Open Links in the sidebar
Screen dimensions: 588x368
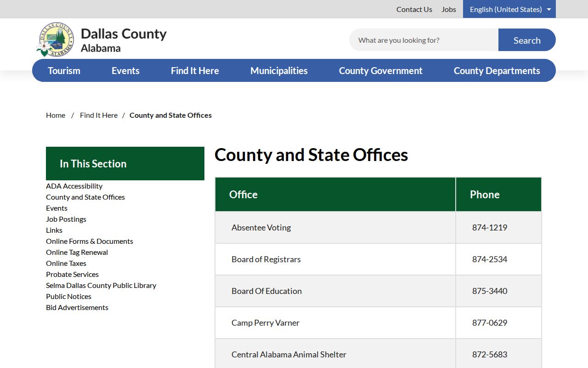pos(54,230)
